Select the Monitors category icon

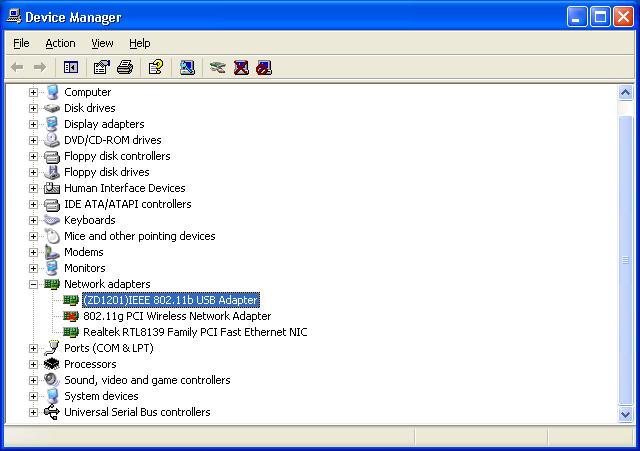(x=52, y=268)
